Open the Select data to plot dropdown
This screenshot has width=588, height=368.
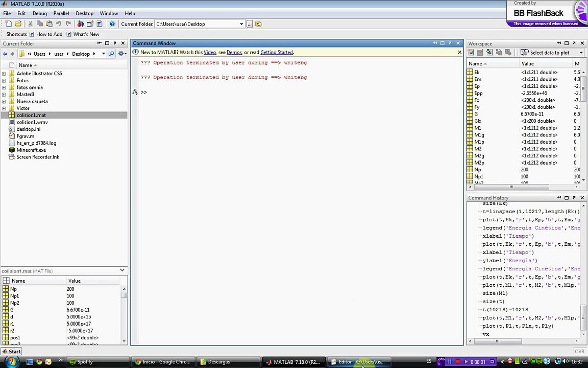point(581,53)
